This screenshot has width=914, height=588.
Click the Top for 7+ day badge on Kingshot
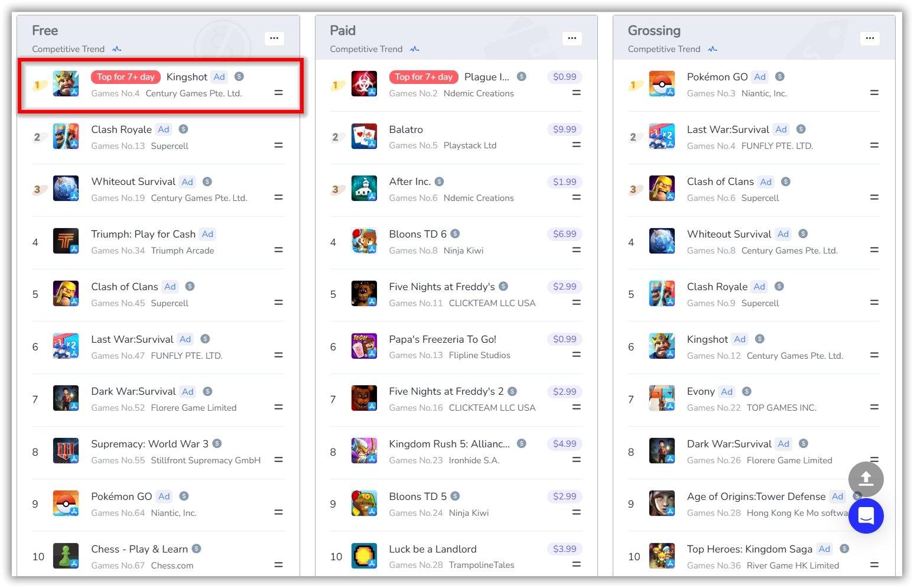(x=126, y=77)
